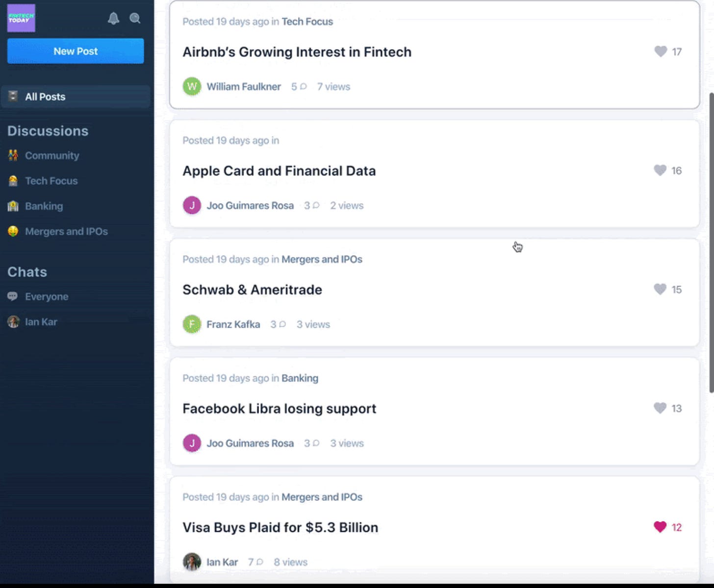The height and width of the screenshot is (588, 714).
Task: Open the Schwab & Ameritrade post
Action: (252, 290)
